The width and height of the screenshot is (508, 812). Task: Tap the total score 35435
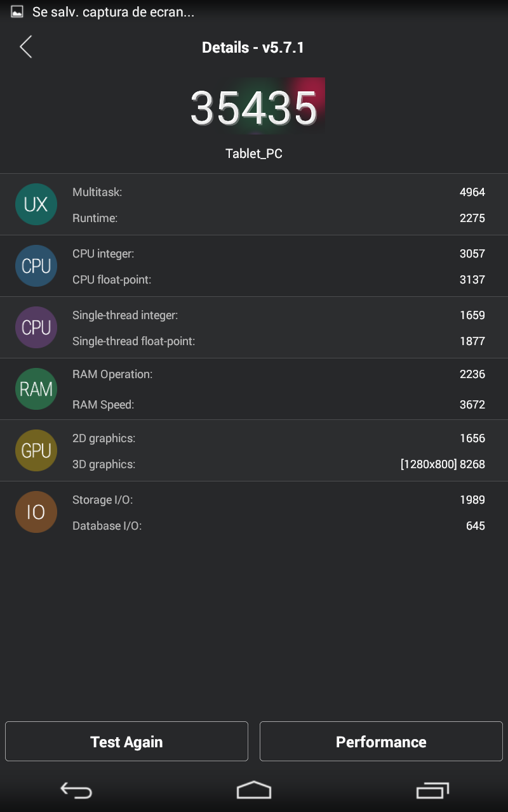click(x=254, y=107)
